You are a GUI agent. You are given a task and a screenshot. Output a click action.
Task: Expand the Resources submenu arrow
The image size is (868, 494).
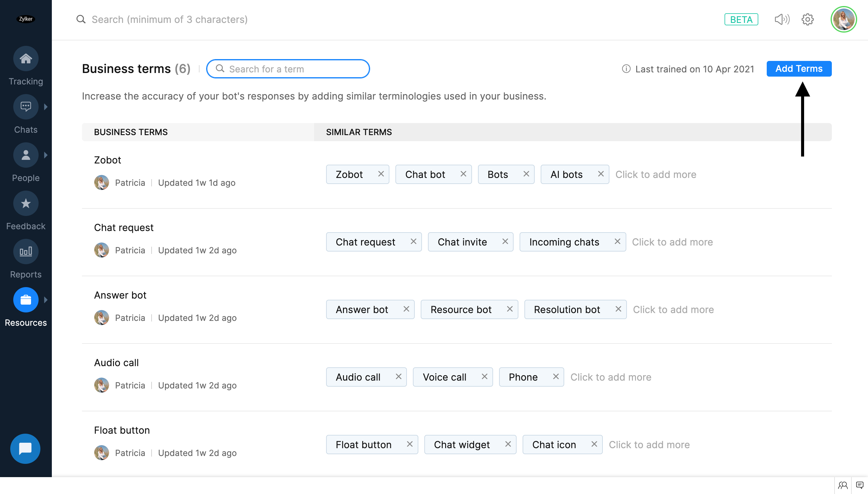46,300
